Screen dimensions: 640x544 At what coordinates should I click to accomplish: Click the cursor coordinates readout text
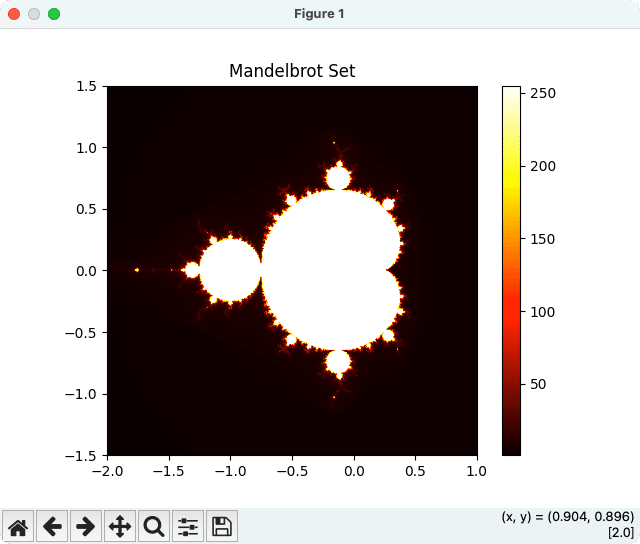[x=568, y=517]
